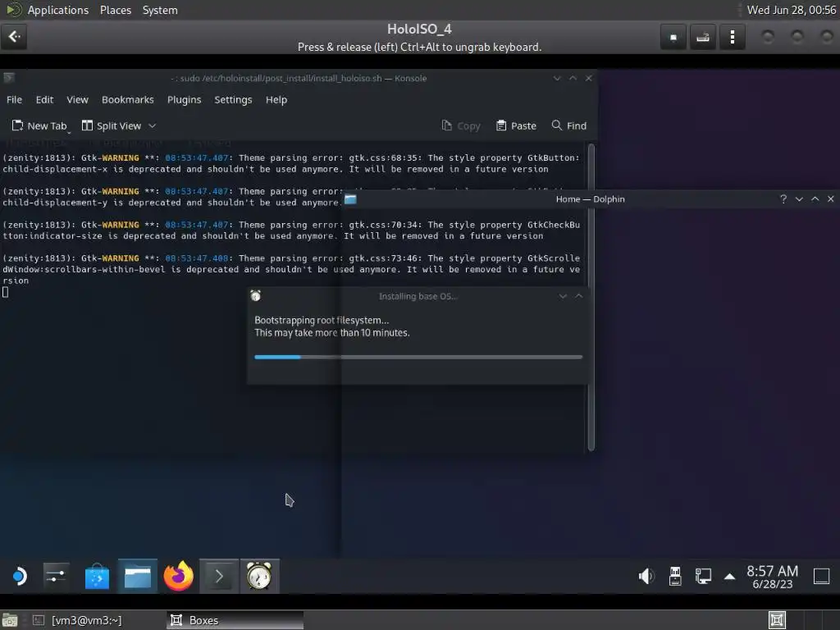Screen dimensions: 840x630
Task: Open the Boxes keyboard shortcuts button
Action: coord(702,38)
